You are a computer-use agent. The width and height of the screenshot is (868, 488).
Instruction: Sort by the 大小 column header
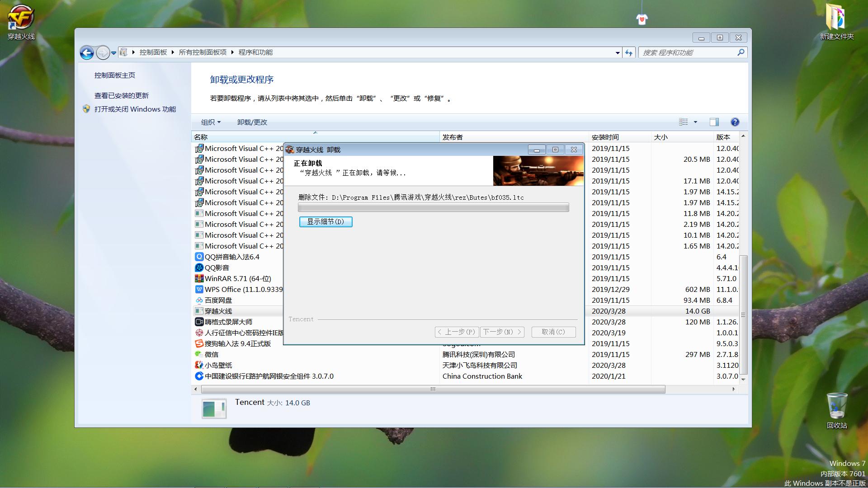click(682, 137)
